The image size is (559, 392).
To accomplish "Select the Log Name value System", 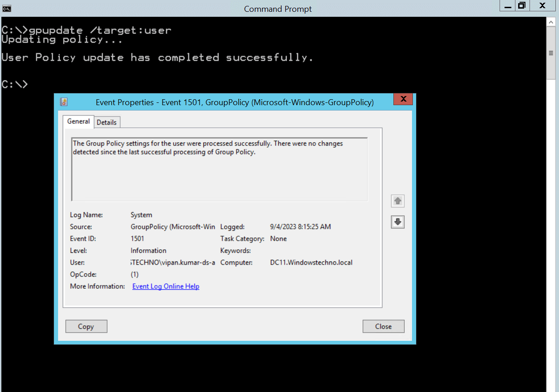I will (142, 215).
